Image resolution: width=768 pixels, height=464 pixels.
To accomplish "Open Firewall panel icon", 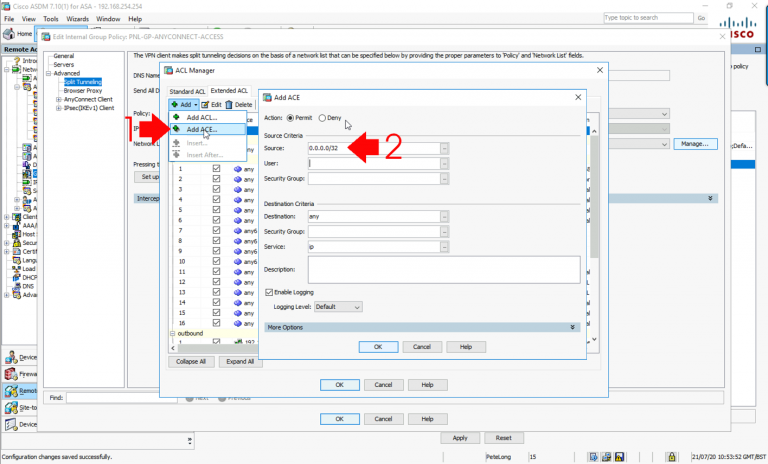I will tap(11, 374).
